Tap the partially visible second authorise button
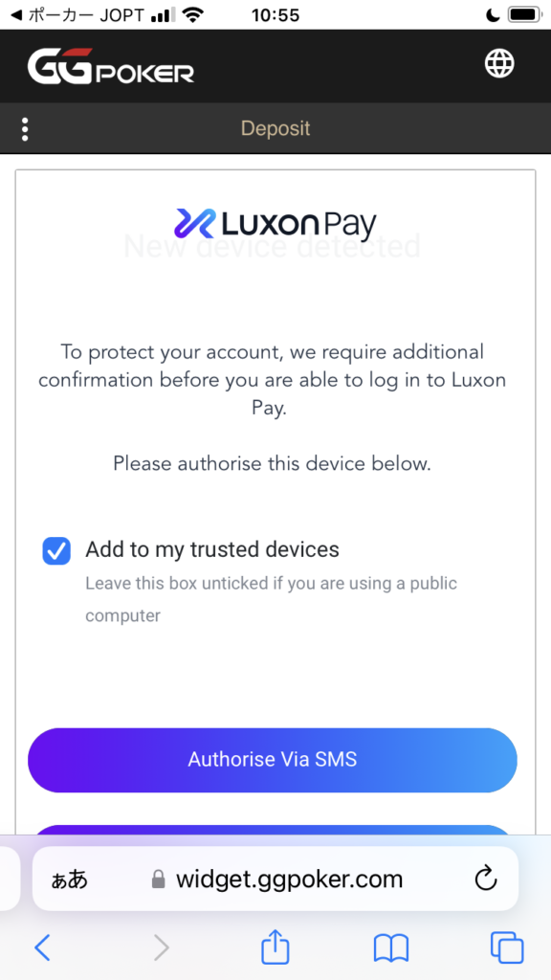The height and width of the screenshot is (980, 551). click(273, 830)
